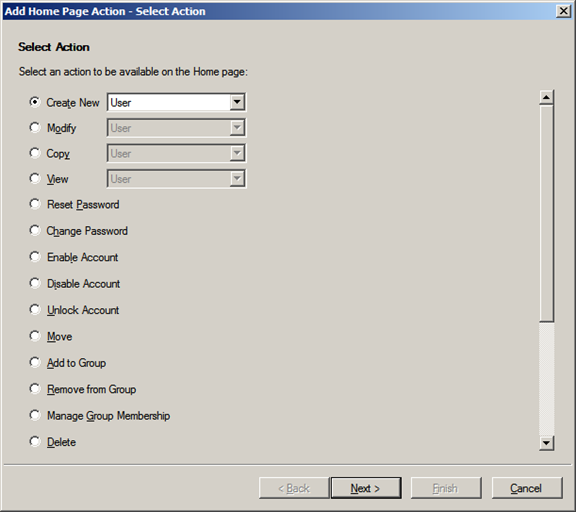Cancel the Add Home Page Action wizard

(527, 488)
